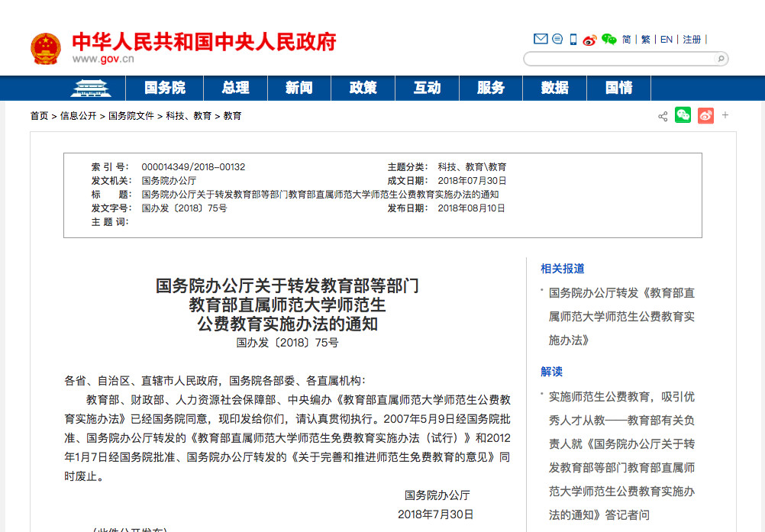This screenshot has width=765, height=532.
Task: Click 信息公开 in the breadcrumb
Action: click(79, 116)
